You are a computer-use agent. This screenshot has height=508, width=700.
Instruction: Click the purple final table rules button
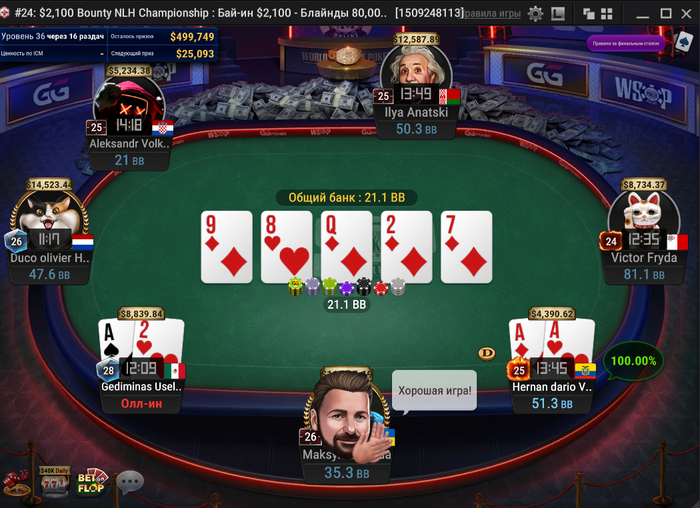point(626,43)
